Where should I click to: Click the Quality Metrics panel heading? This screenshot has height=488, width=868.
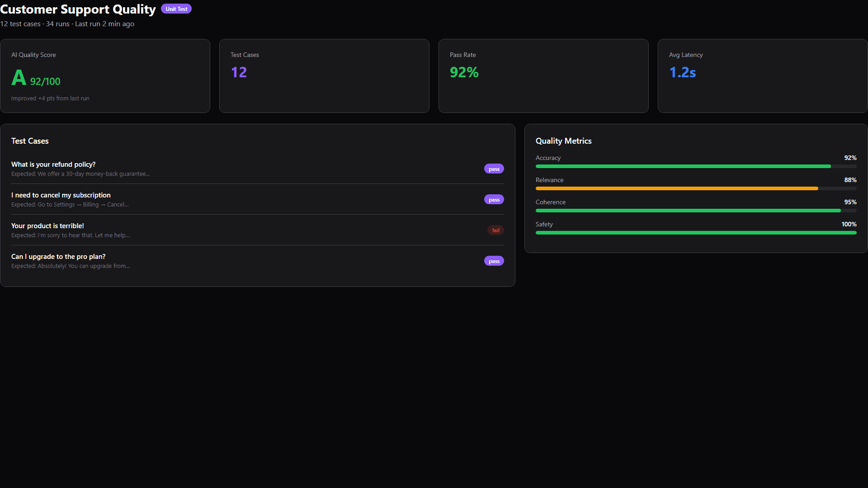563,141
